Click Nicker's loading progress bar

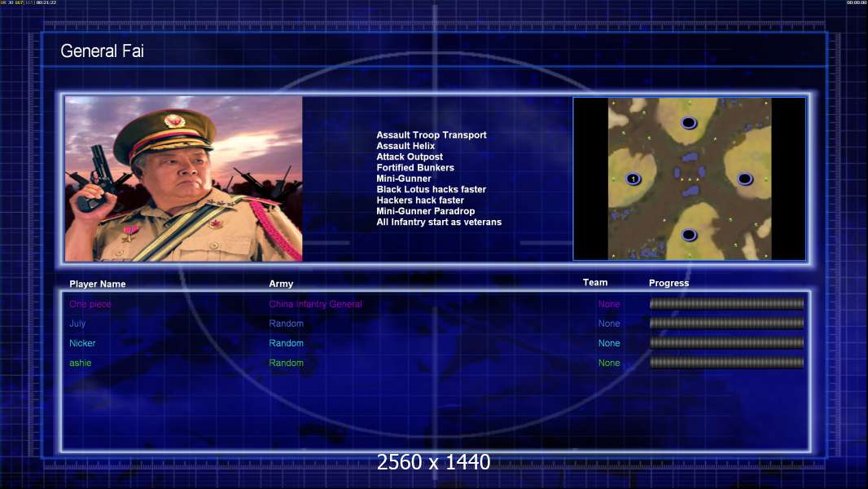coord(727,343)
